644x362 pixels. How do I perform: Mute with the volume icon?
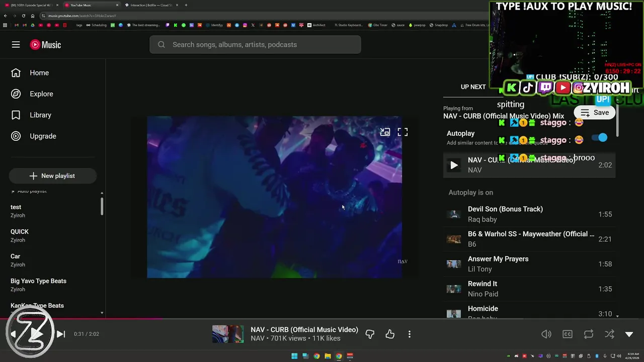click(546, 334)
